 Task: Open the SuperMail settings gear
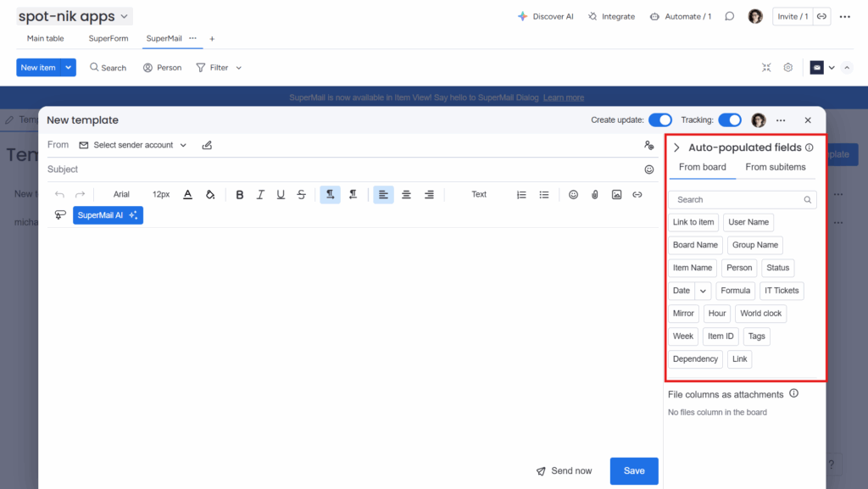pyautogui.click(x=787, y=68)
